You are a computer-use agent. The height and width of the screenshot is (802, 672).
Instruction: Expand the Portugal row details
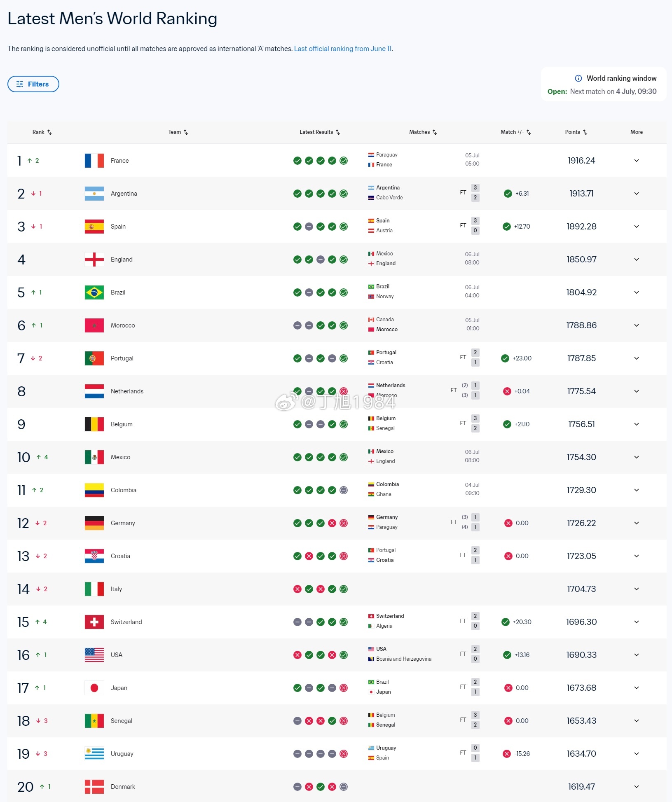click(x=637, y=358)
